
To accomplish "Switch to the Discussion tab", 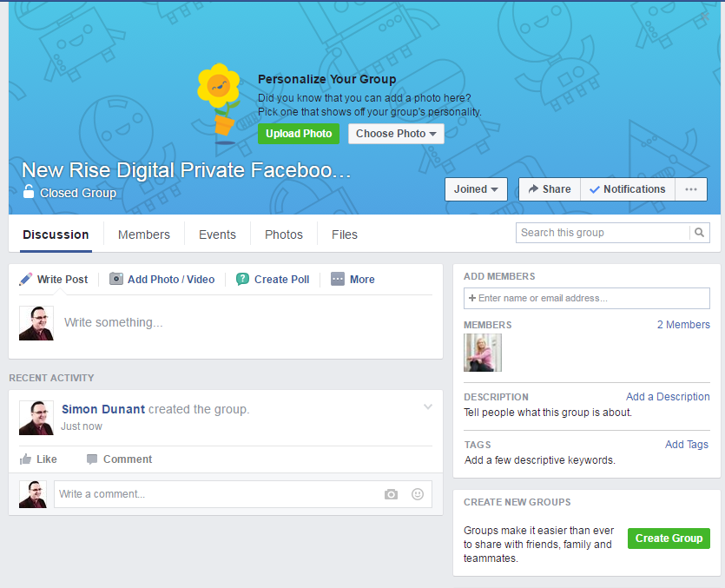I will click(x=56, y=235).
